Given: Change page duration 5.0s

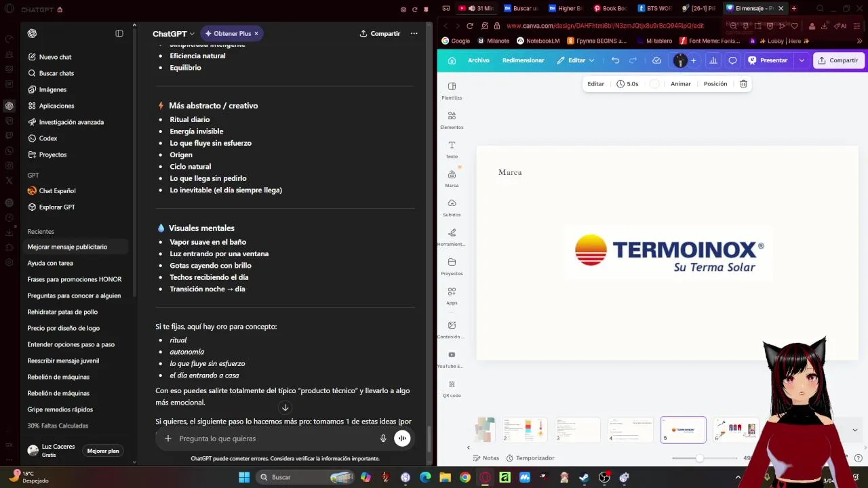Looking at the screenshot, I should (627, 84).
